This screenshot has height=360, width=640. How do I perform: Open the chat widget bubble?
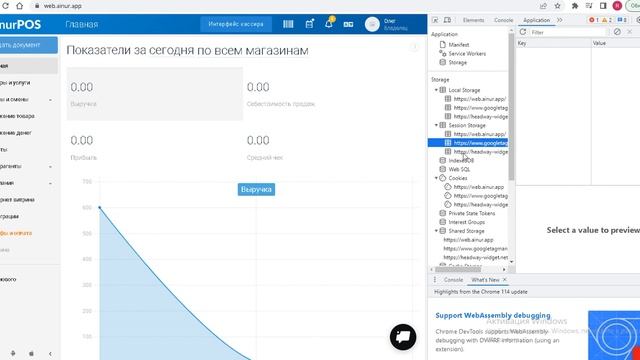[403, 337]
